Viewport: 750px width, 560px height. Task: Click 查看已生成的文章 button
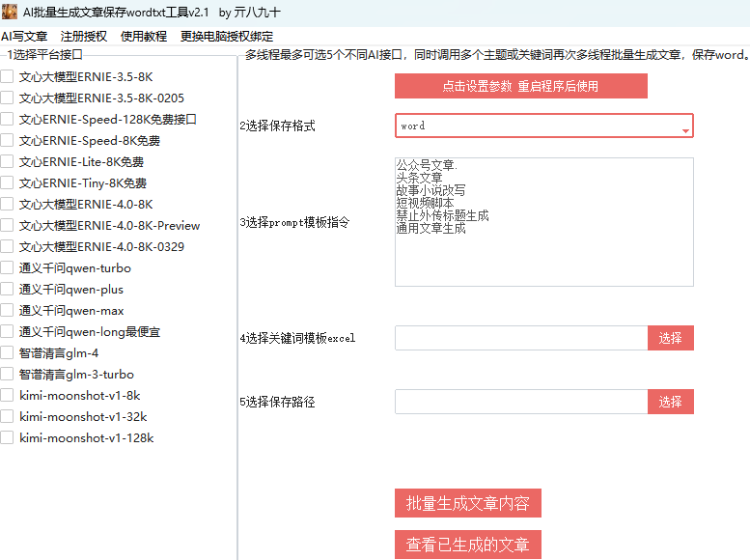(467, 545)
